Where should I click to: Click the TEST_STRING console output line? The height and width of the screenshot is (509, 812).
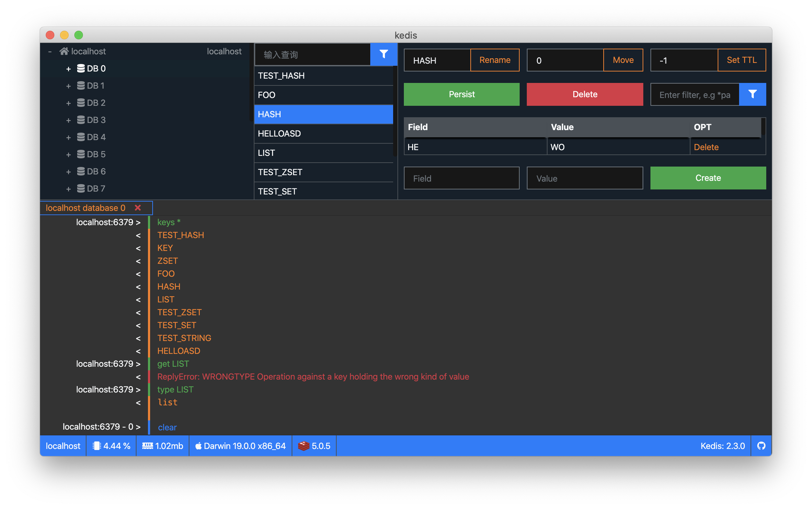coord(184,338)
